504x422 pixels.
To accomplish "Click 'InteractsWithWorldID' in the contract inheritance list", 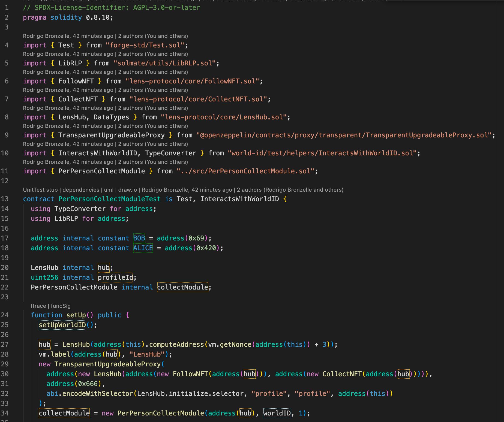I will (x=239, y=199).
